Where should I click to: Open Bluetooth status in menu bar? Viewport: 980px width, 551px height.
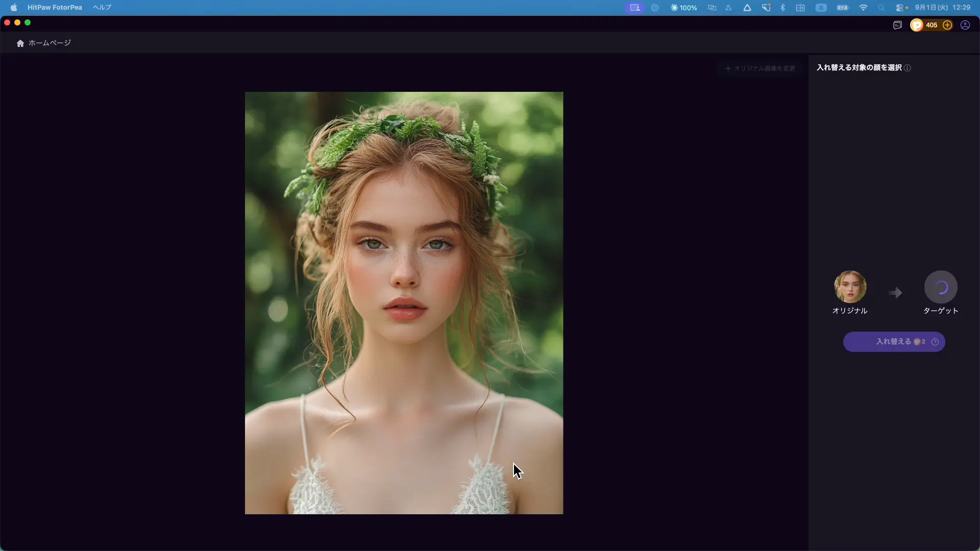pos(782,8)
